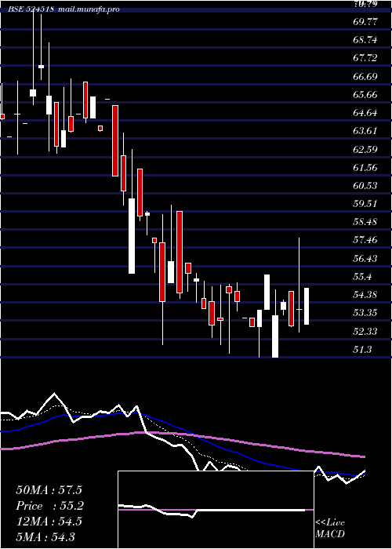Screen dimensions: 392x549
Task: Select the 68.74 price axis label
Action: pyautogui.click(x=365, y=40)
